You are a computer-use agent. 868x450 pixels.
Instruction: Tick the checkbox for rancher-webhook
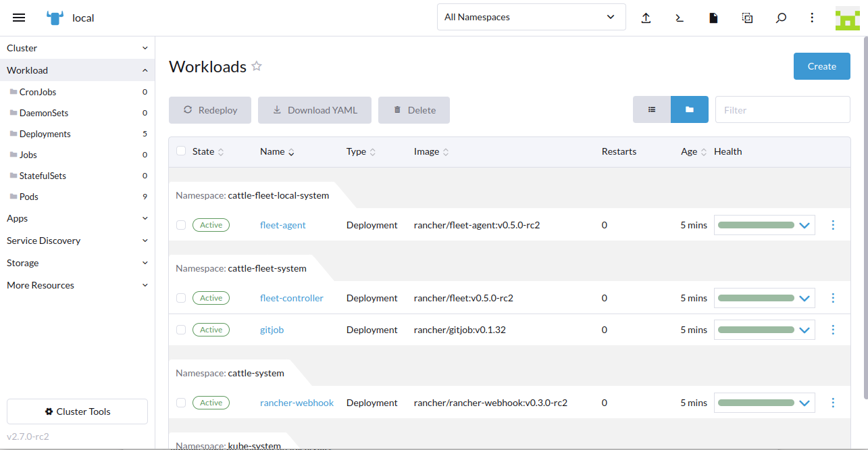click(181, 403)
